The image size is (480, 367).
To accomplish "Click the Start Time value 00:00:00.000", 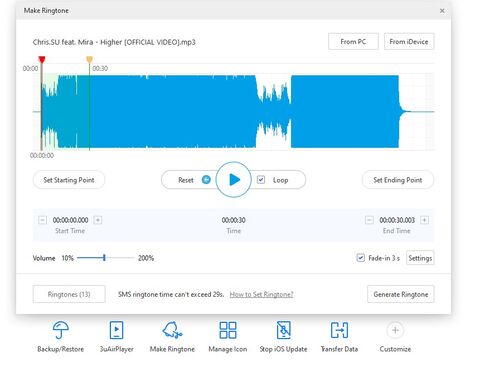I will tap(70, 220).
